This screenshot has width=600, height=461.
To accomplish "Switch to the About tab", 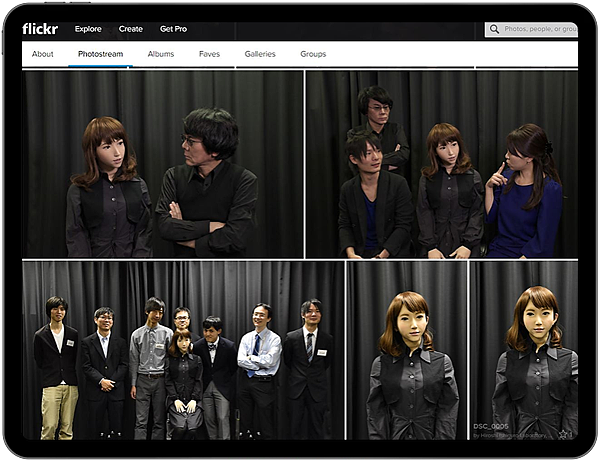I will [x=43, y=54].
